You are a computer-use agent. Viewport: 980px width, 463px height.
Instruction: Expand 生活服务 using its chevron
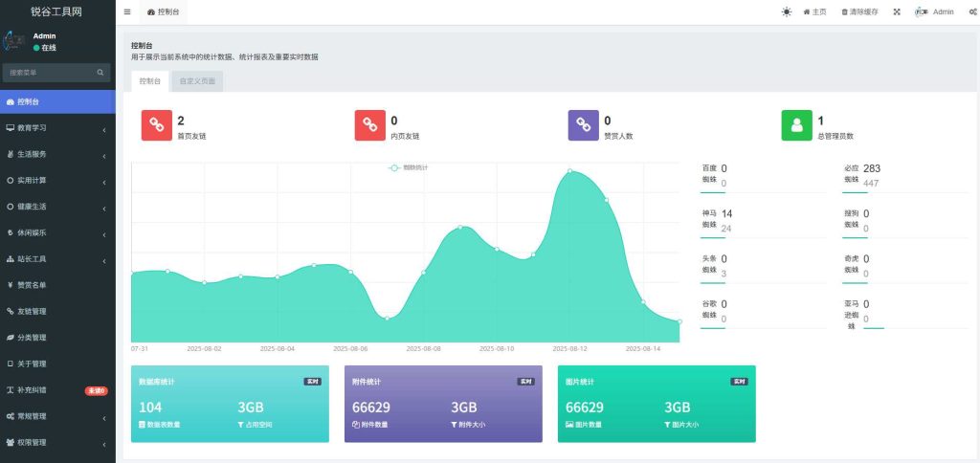(103, 156)
